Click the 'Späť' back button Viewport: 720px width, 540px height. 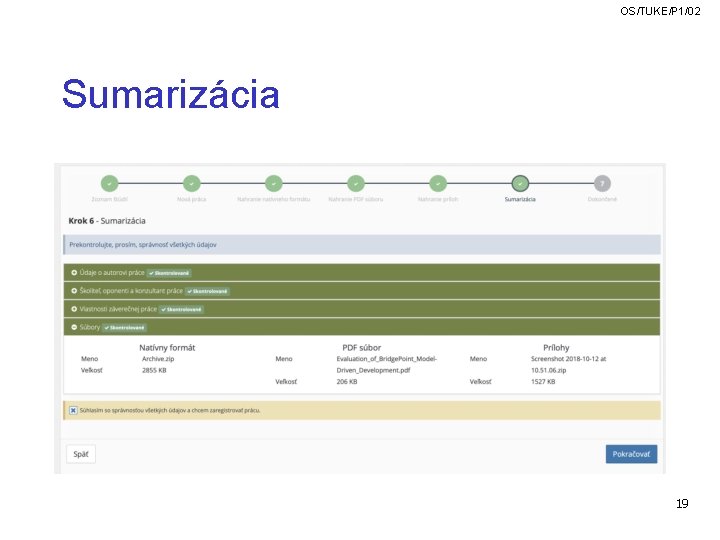click(81, 454)
